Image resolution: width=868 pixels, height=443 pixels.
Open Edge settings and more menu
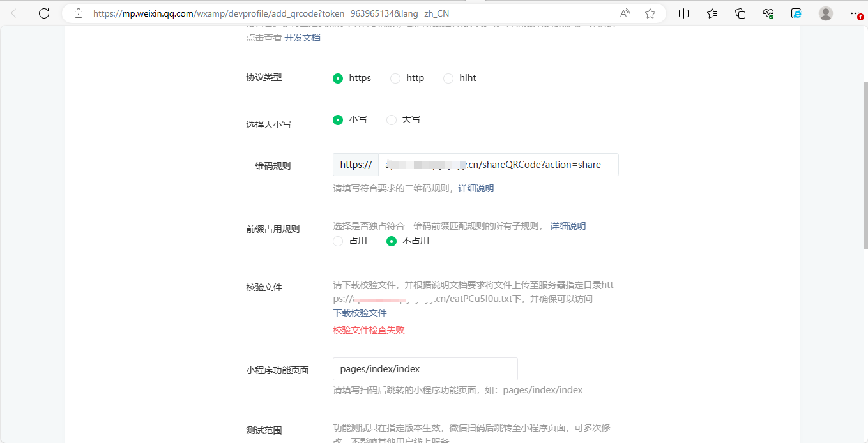coord(855,13)
